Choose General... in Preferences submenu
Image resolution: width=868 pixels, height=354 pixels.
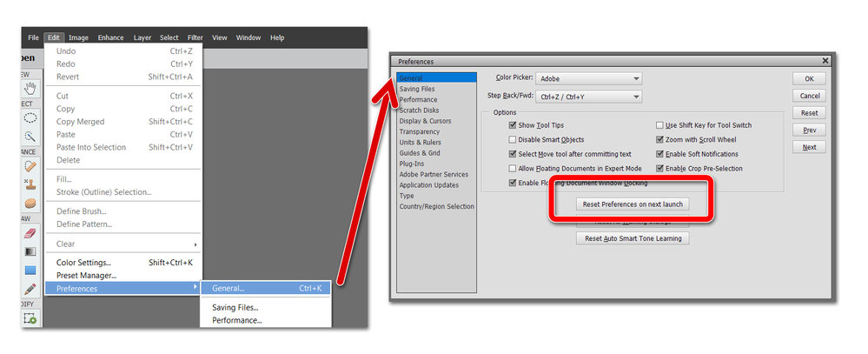coord(266,289)
